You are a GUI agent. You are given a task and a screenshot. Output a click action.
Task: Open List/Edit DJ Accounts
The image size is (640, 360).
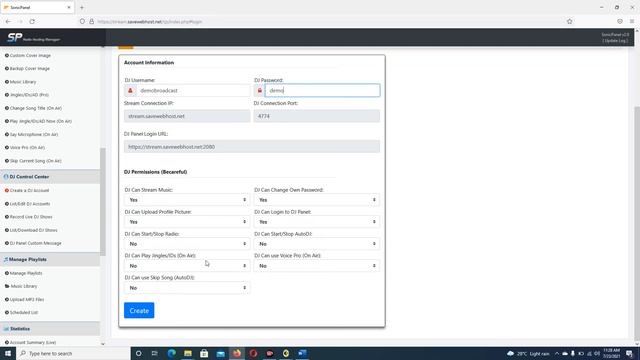click(27, 204)
